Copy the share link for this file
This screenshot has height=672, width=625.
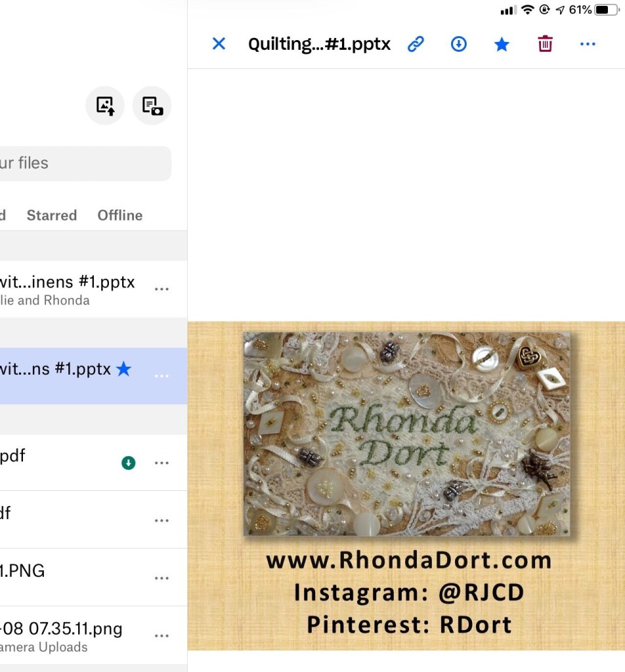416,44
